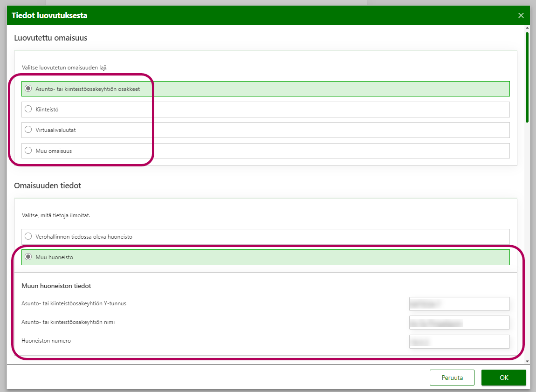536x392 pixels.
Task: Click the dialog's vertical scrollbar thumb
Action: (527, 77)
